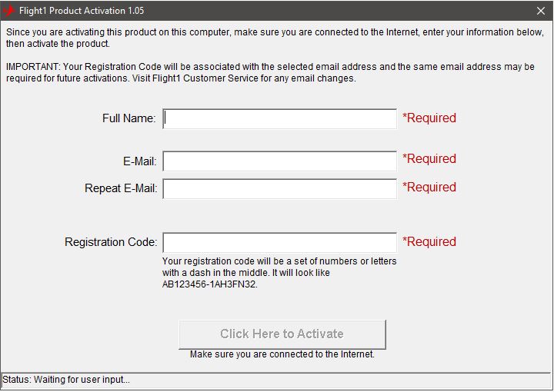Click the Registration Code label
Image resolution: width=554 pixels, height=392 pixels.
(111, 242)
